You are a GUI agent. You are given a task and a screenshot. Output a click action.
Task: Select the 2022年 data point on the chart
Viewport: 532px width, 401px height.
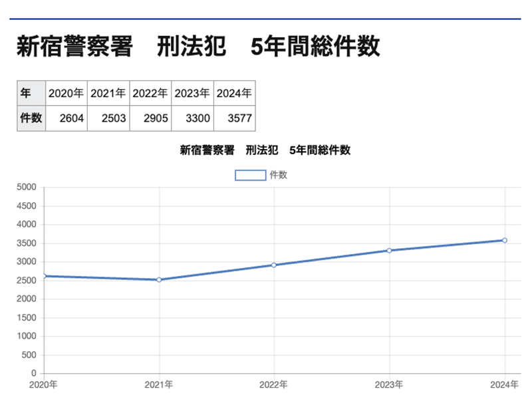[274, 265]
